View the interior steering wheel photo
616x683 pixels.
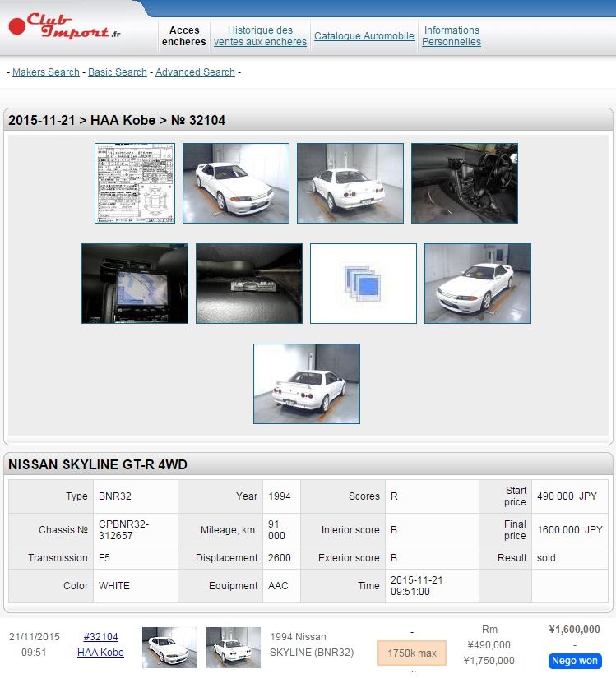(465, 183)
